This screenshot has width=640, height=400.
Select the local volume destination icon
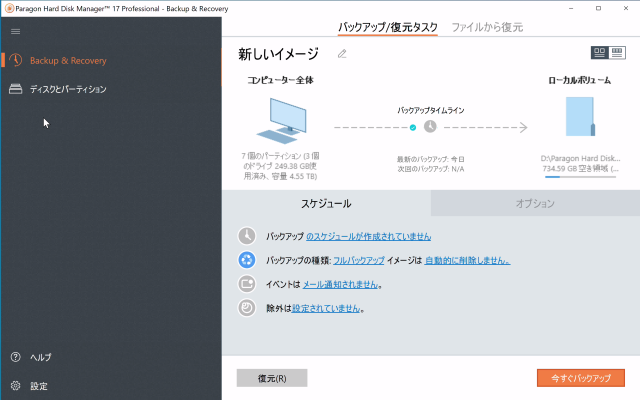(x=580, y=116)
